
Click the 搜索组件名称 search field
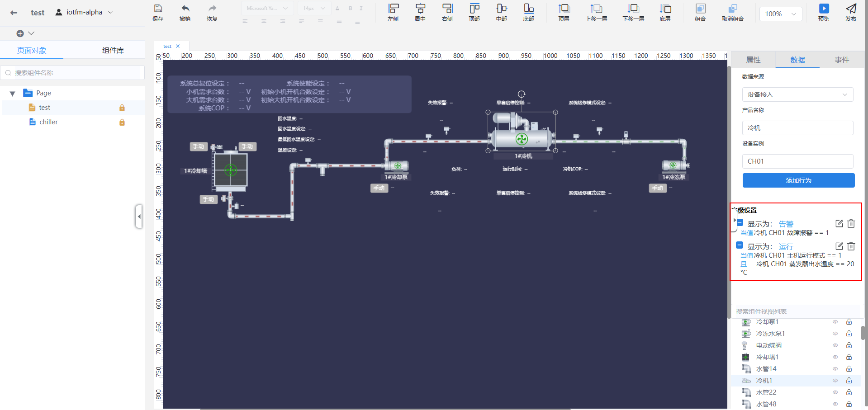(72, 73)
